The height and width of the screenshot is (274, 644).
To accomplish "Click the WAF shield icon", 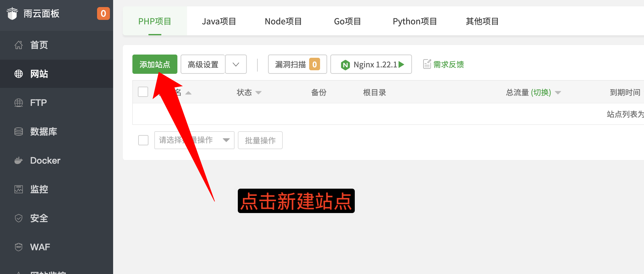I will (19, 247).
